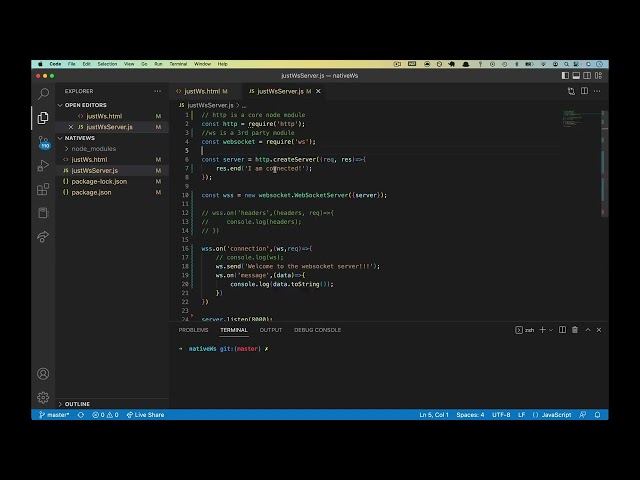Open the feedback icon in status bar

click(583, 415)
